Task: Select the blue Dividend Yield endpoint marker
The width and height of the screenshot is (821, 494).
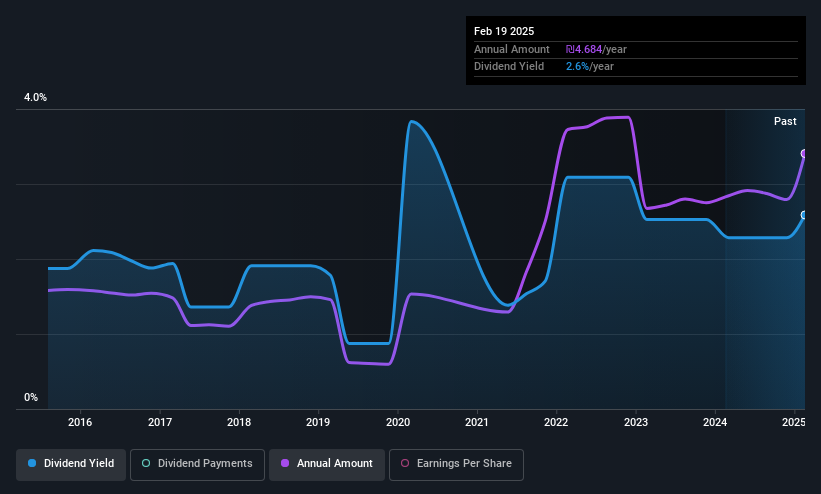Action: pyautogui.click(x=804, y=215)
